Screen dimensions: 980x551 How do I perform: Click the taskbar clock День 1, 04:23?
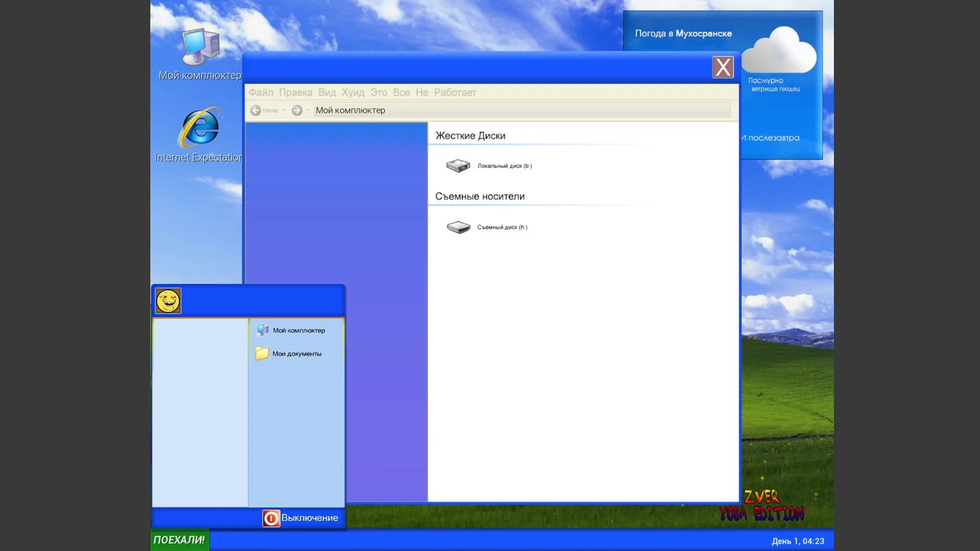(x=798, y=541)
